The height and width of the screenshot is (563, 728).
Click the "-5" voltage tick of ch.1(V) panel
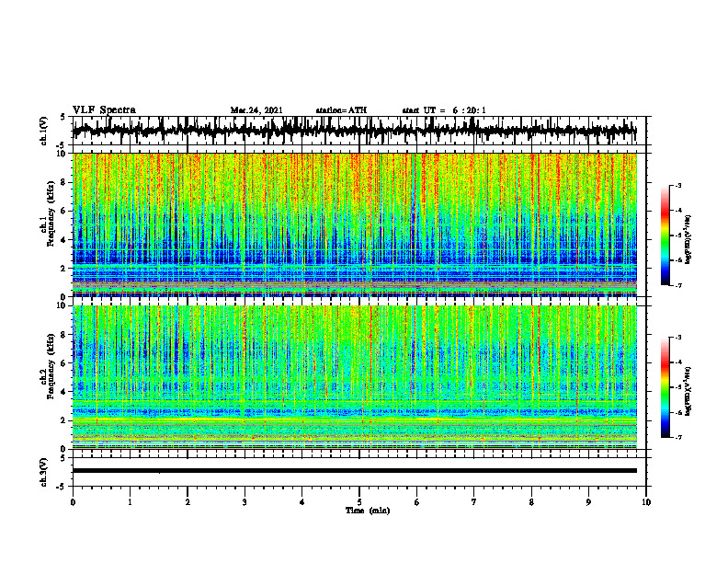(x=62, y=144)
